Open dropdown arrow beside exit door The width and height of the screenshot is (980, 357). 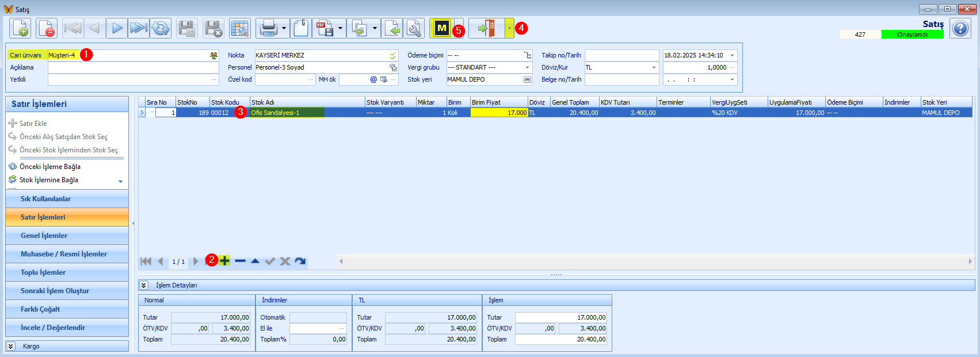[509, 28]
